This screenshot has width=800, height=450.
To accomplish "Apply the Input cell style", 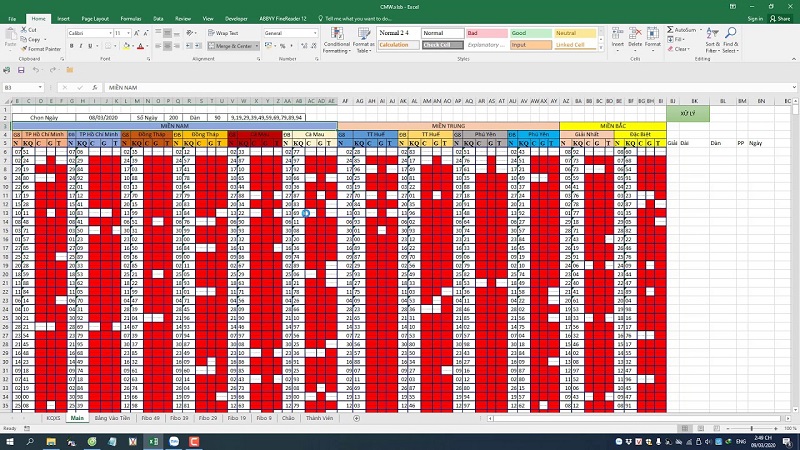I will 531,45.
